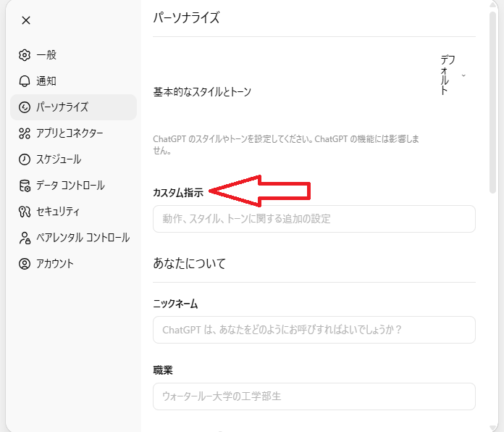Open データ コントロール section

pos(74,186)
